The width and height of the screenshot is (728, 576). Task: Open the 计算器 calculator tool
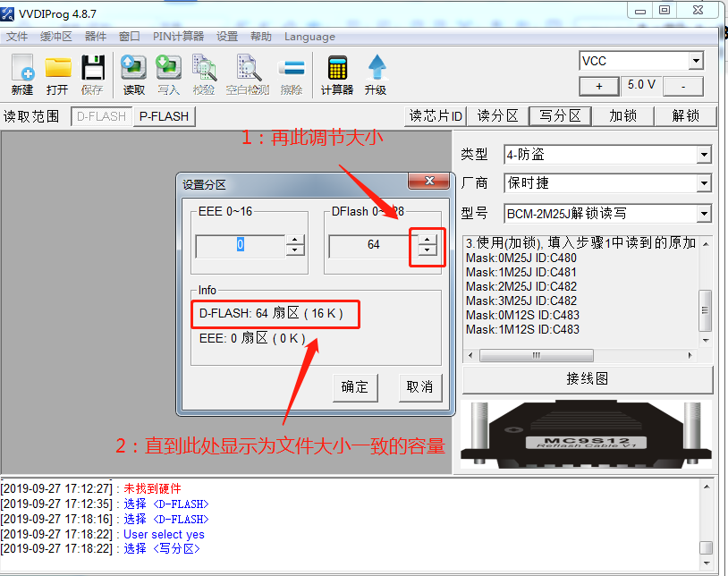(337, 74)
